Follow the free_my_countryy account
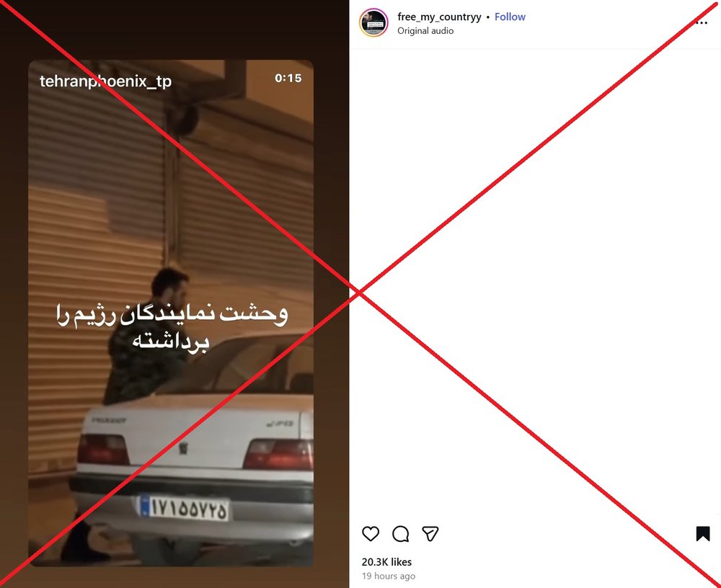This screenshot has height=588, width=721. point(510,17)
